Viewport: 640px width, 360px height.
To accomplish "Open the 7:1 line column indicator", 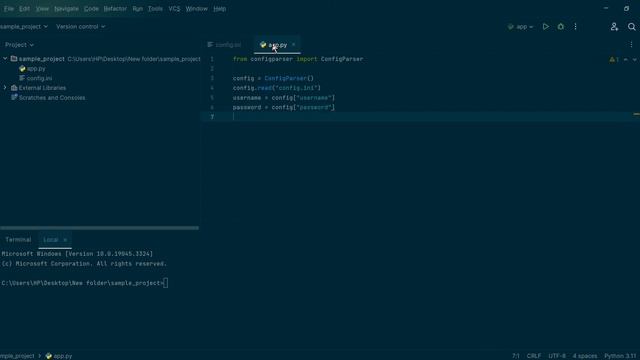I will click(516, 356).
